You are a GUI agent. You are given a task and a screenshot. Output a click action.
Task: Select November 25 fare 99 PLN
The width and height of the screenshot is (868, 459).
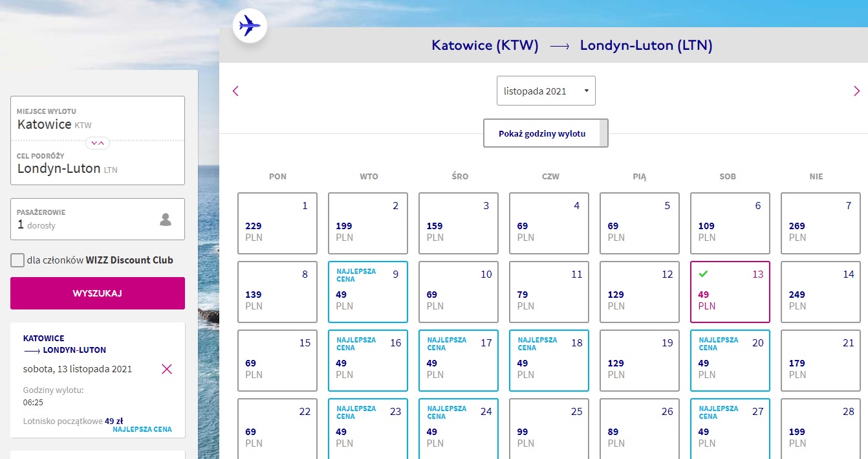pyautogui.click(x=549, y=429)
